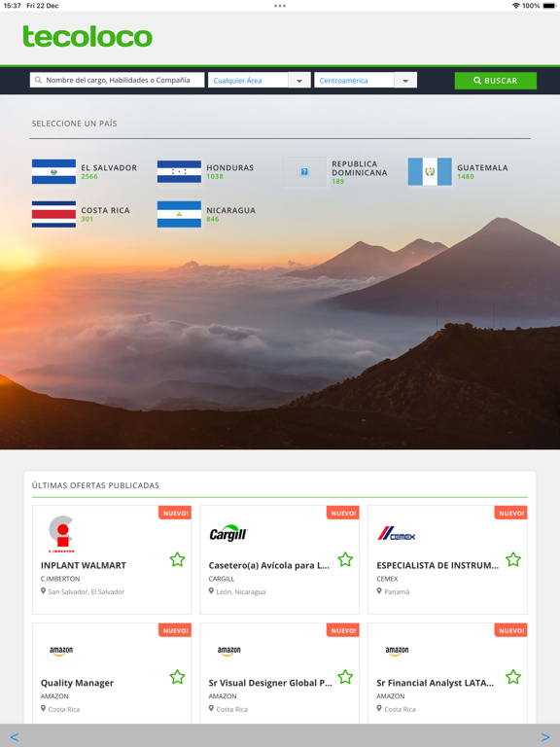
Task: Click the El Salvador job count 2566
Action: (89, 176)
